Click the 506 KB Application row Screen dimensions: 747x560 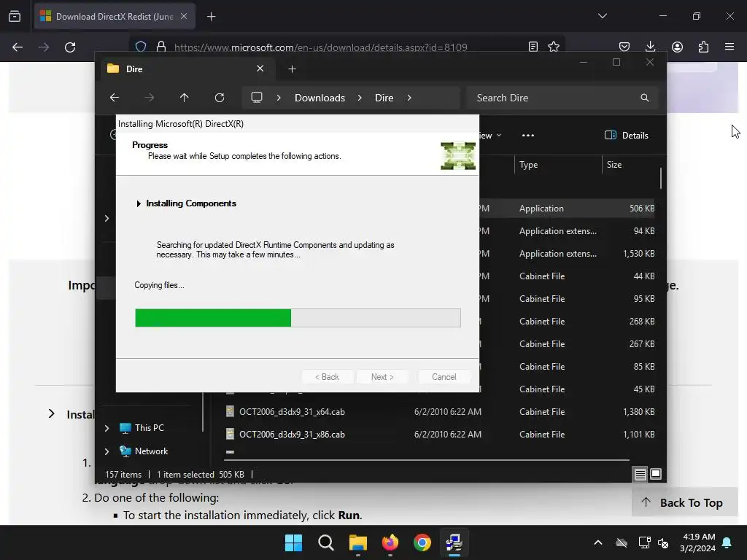567,209
